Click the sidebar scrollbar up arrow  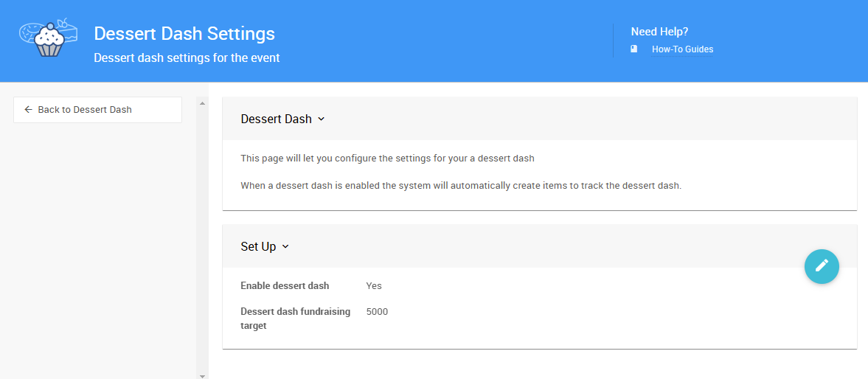click(202, 103)
